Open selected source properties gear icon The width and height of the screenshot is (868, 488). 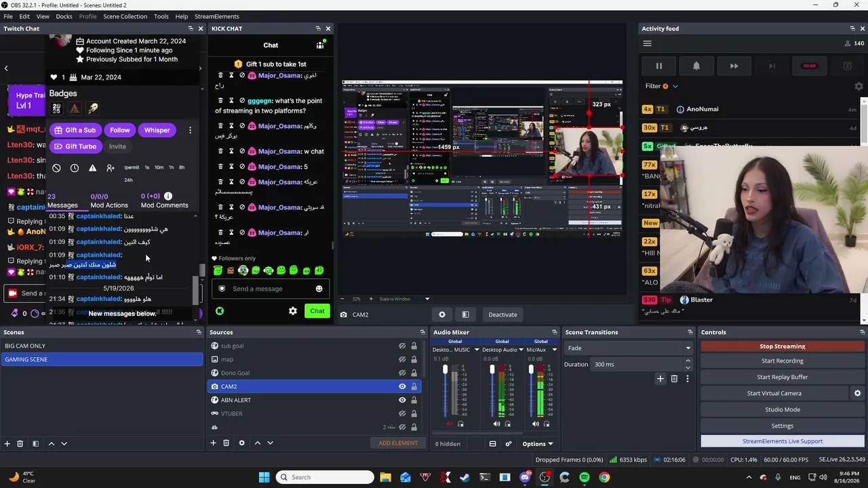pyautogui.click(x=241, y=443)
